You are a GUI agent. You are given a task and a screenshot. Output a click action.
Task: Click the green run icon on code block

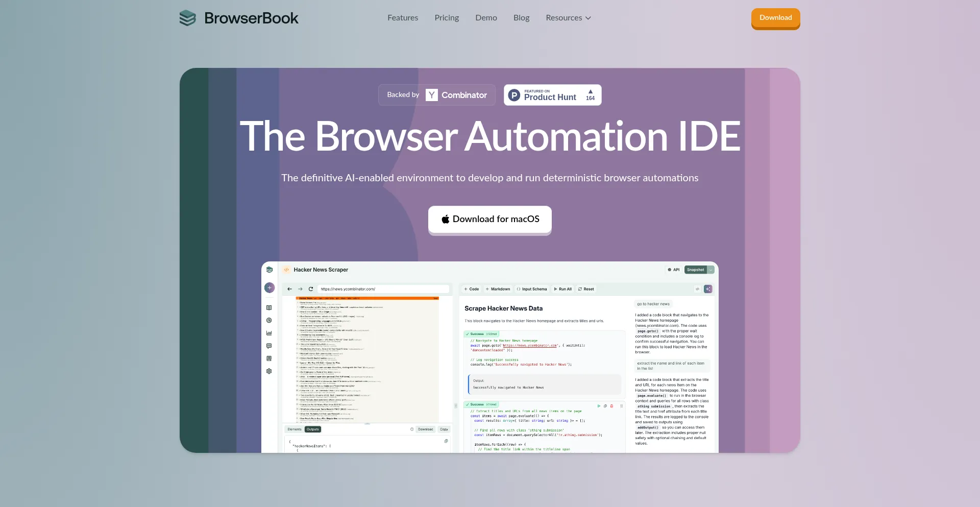point(599,406)
